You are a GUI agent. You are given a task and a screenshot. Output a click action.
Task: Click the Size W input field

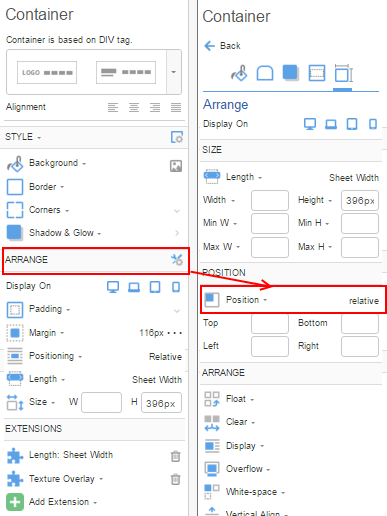pyautogui.click(x=101, y=403)
